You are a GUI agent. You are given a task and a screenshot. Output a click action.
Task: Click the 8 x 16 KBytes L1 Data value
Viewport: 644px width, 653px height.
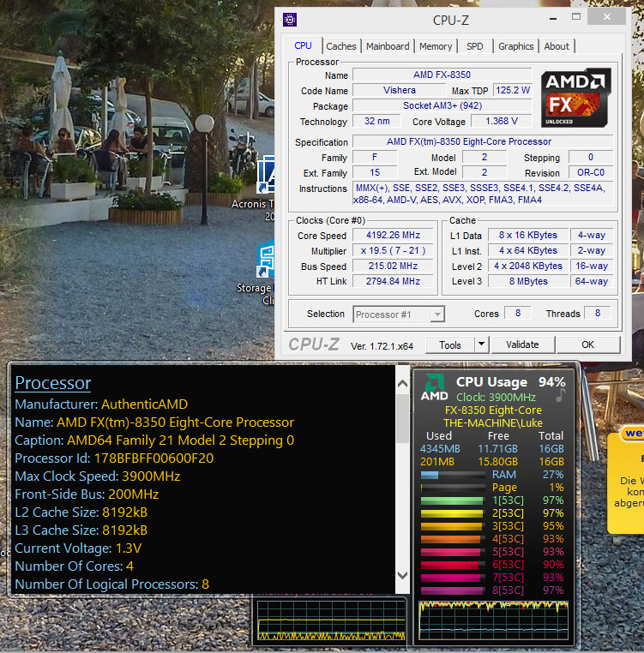[528, 236]
